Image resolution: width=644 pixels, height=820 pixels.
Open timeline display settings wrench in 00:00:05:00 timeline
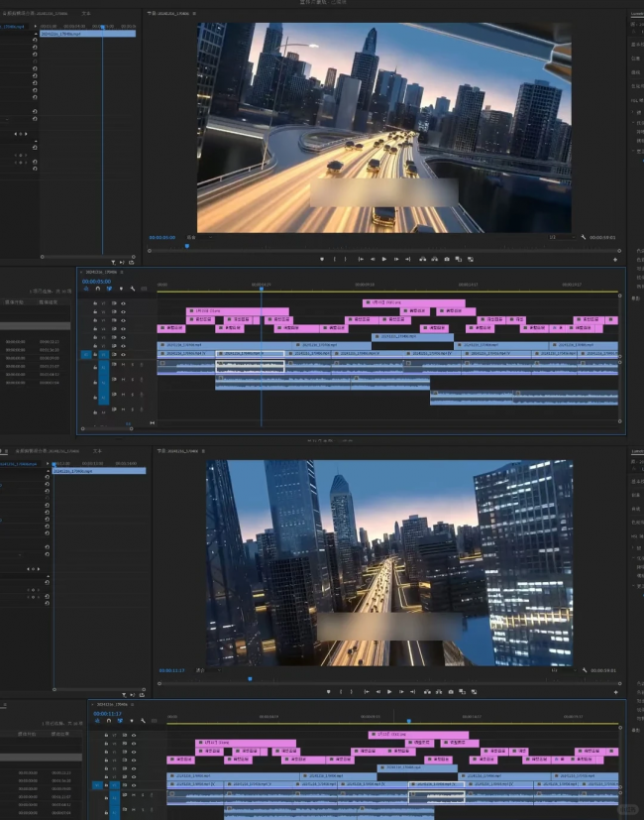[x=132, y=290]
